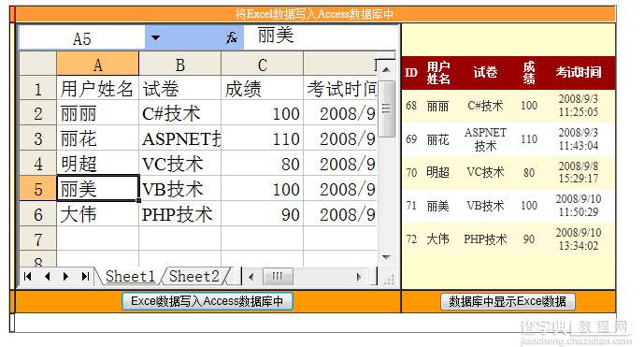Click title 将Excel数据写入Access数据库中
Viewport: 644px width, 347px height.
(x=314, y=14)
